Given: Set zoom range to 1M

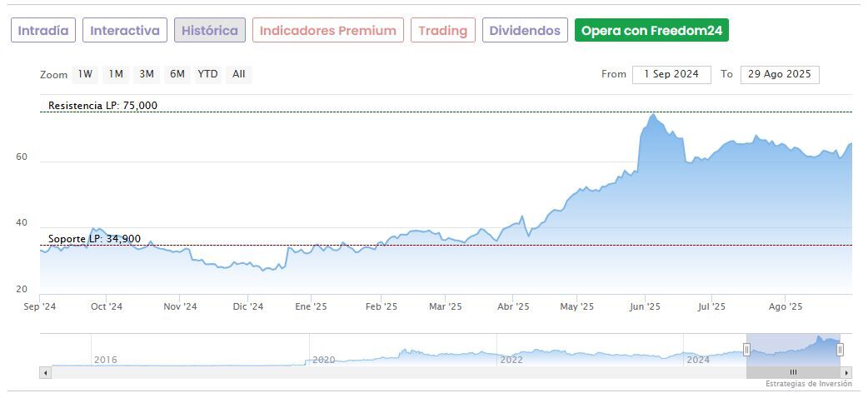Looking at the screenshot, I should point(116,74).
